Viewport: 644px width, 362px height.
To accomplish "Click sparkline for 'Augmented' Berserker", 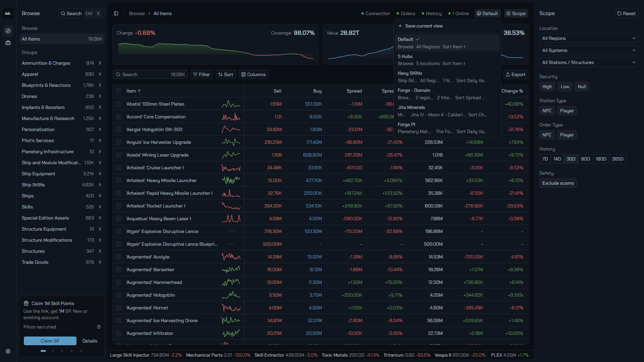I will coord(231,269).
